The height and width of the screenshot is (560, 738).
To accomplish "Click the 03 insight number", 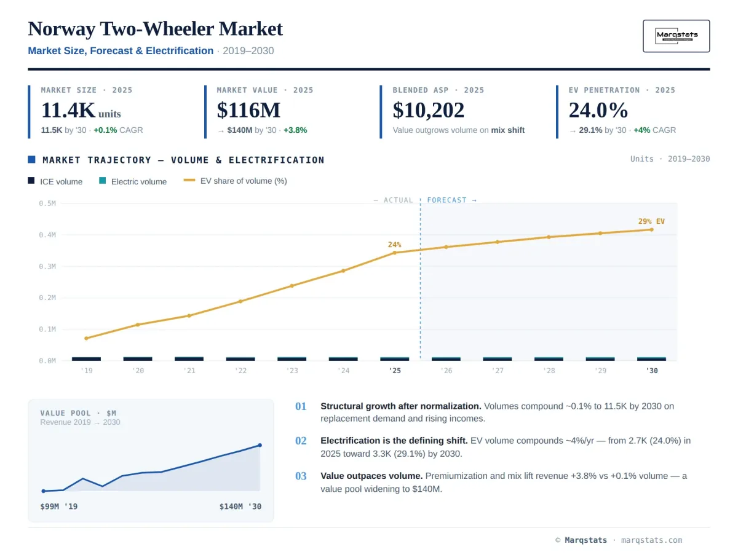I will click(301, 476).
